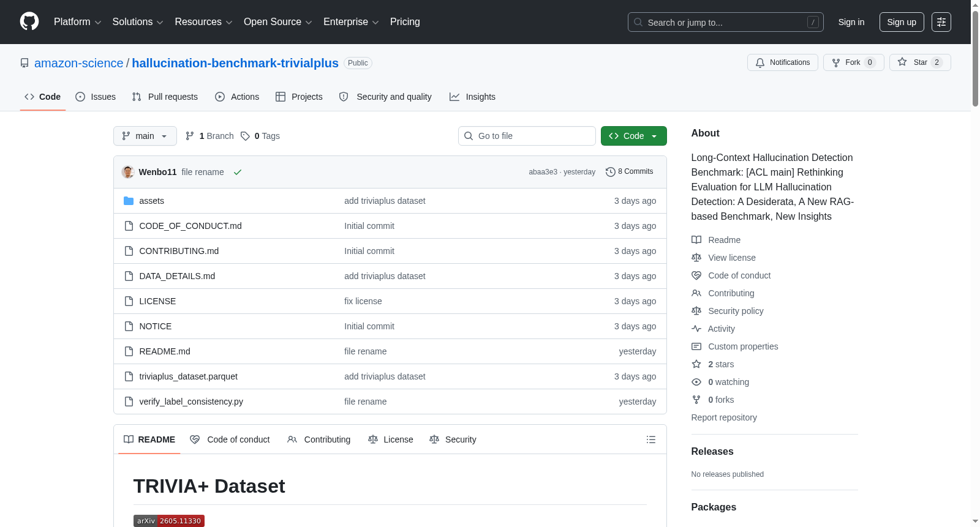The width and height of the screenshot is (980, 527).
Task: Go to amazon-science organization page
Action: (x=78, y=63)
